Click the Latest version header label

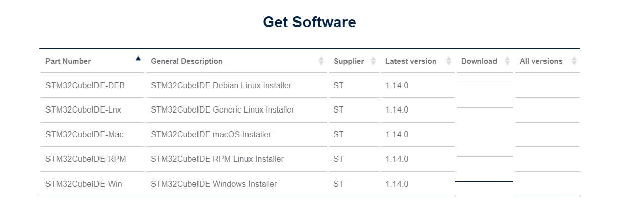[411, 61]
